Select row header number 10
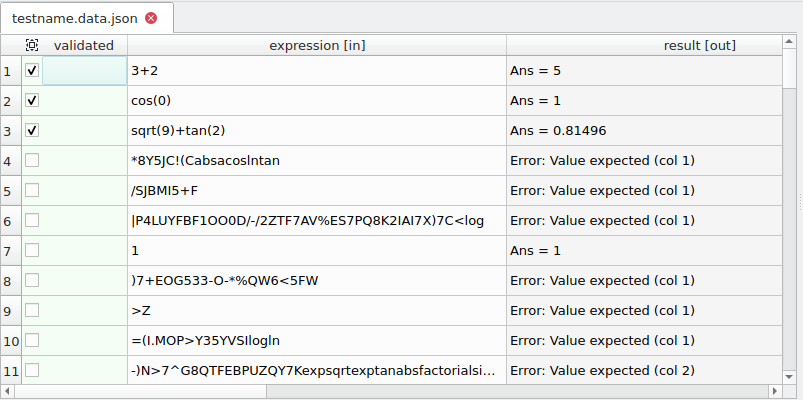Image resolution: width=803 pixels, height=400 pixels. (8, 341)
